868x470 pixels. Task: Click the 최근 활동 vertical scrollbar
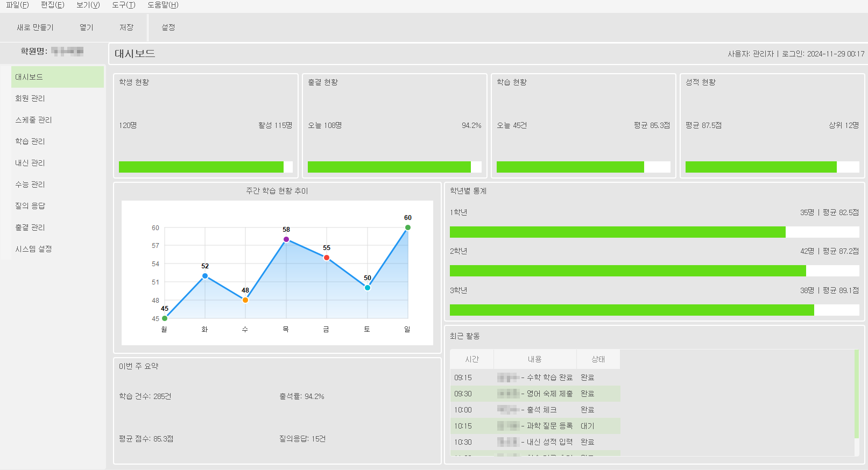pos(856,398)
